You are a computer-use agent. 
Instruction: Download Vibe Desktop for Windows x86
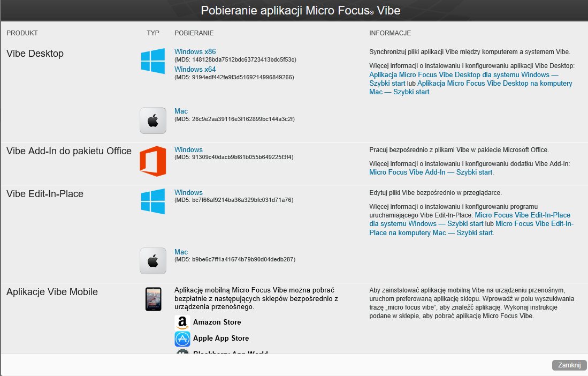click(195, 52)
